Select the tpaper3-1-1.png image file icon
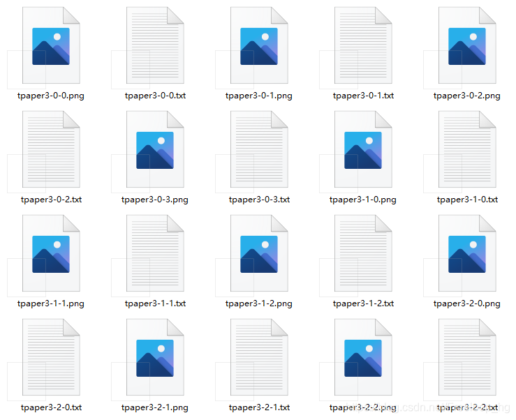The width and height of the screenshot is (516, 420). [x=51, y=253]
